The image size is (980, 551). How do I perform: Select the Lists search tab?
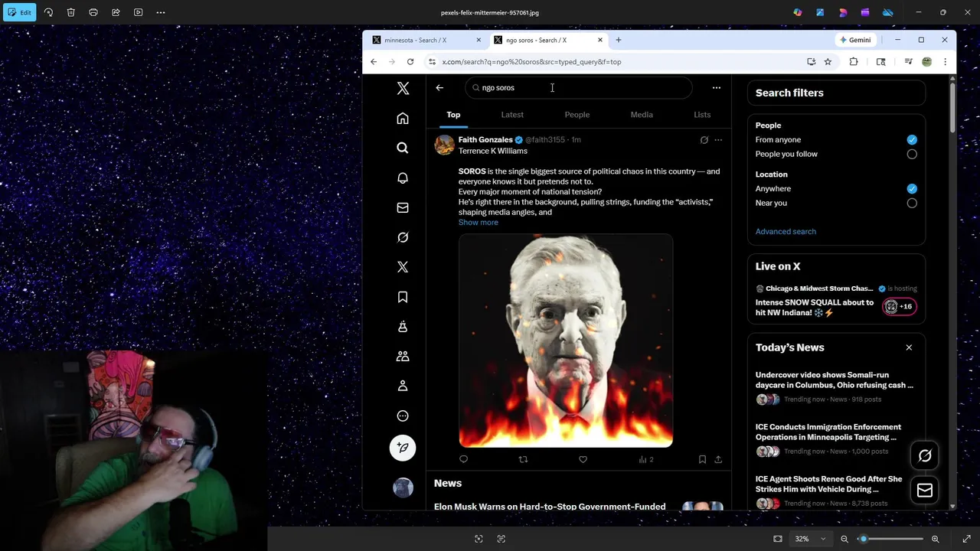coord(702,115)
